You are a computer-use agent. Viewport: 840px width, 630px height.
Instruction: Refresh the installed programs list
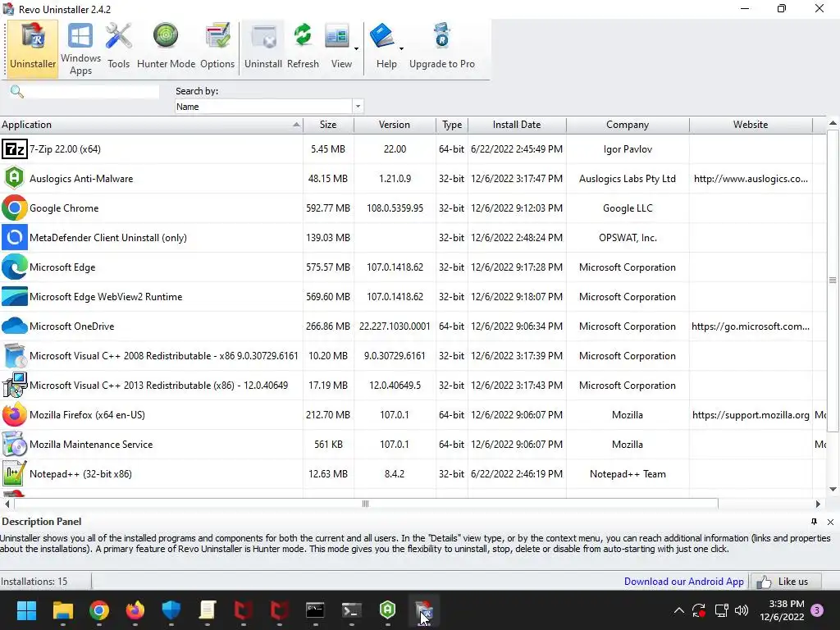click(303, 48)
